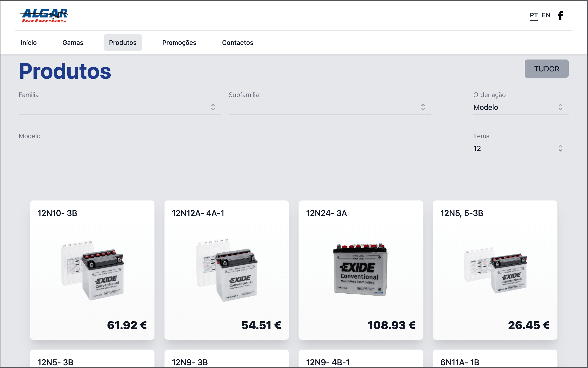The height and width of the screenshot is (368, 588).
Task: Switch language to EN
Action: [x=546, y=15]
